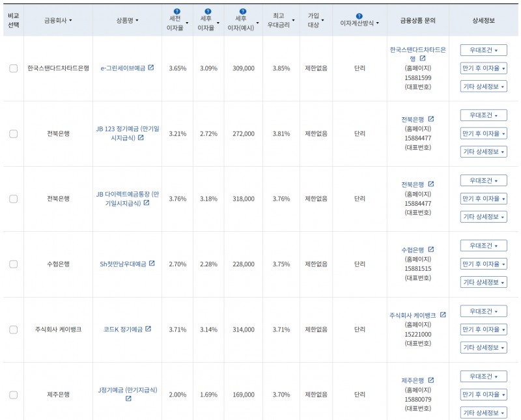521x420 pixels.
Task: Sort by 세후 이자(예시) column
Action: click(243, 23)
